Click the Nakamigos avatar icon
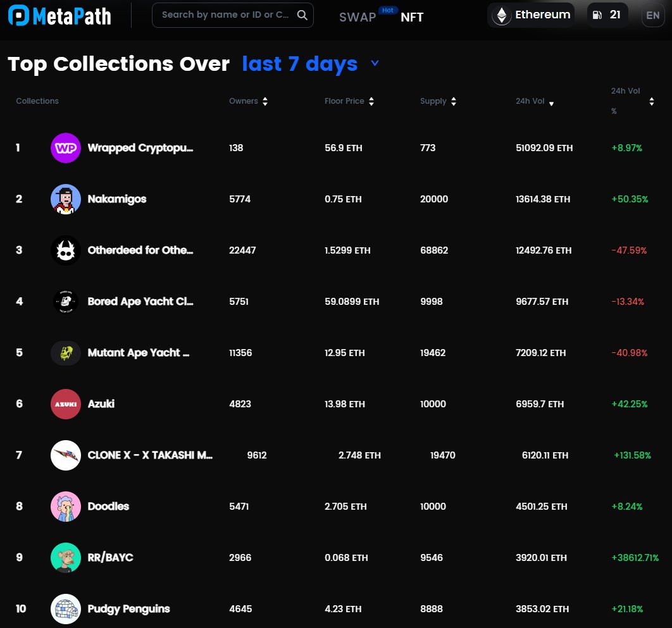The image size is (672, 628). coord(66,199)
